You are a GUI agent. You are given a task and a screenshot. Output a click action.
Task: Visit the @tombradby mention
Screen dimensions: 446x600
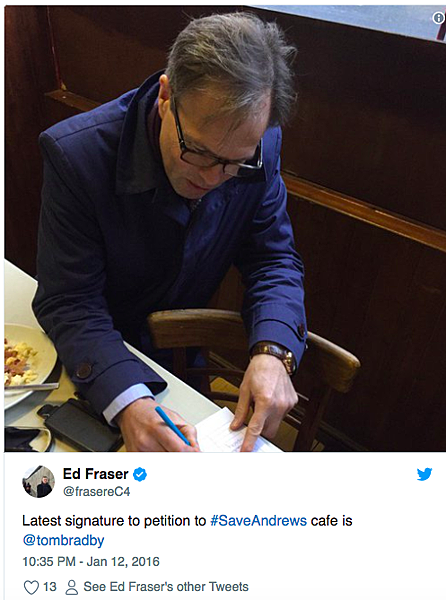(x=63, y=540)
